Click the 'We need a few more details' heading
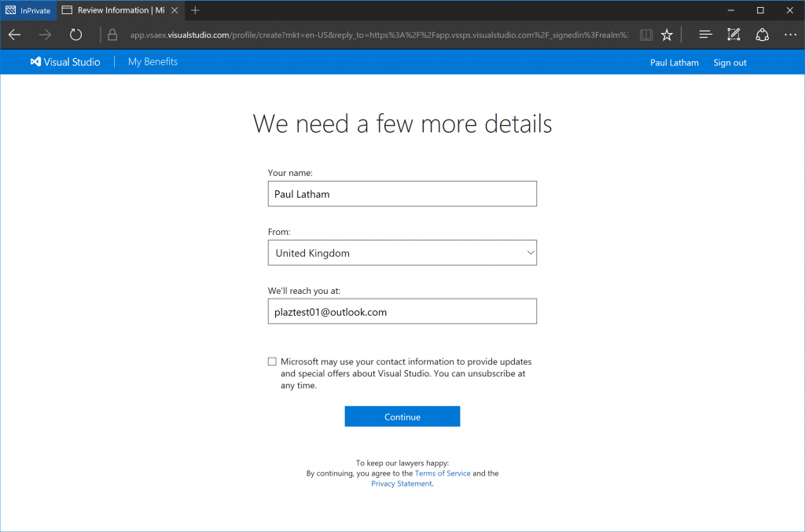The height and width of the screenshot is (532, 805). [402, 123]
